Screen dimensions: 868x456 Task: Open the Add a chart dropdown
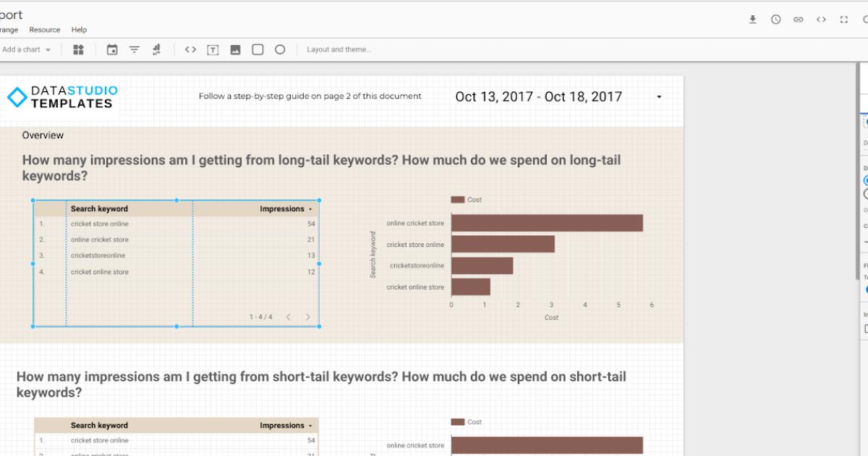(22, 49)
